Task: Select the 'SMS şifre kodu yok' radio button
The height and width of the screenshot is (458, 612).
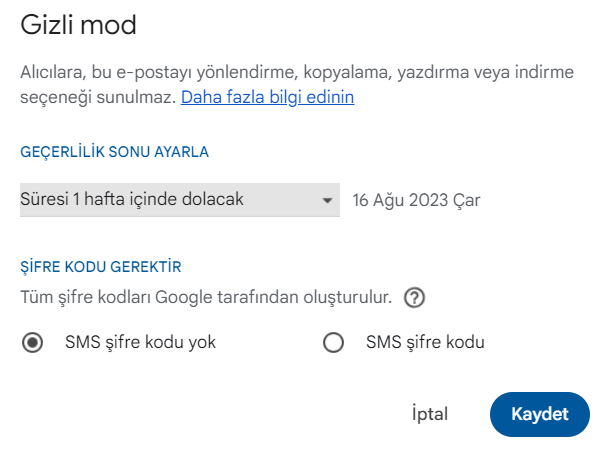Action: [x=33, y=343]
